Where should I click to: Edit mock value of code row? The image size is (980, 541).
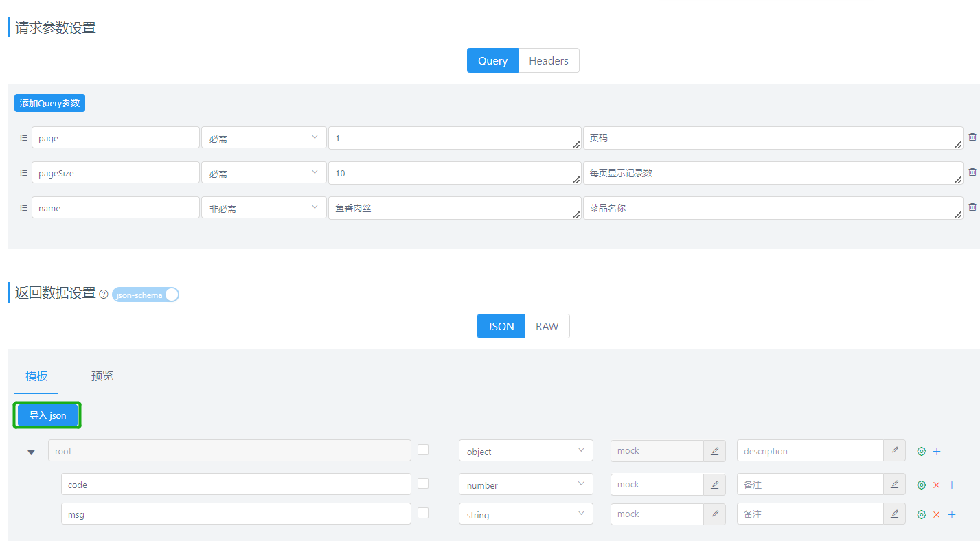[x=714, y=485]
